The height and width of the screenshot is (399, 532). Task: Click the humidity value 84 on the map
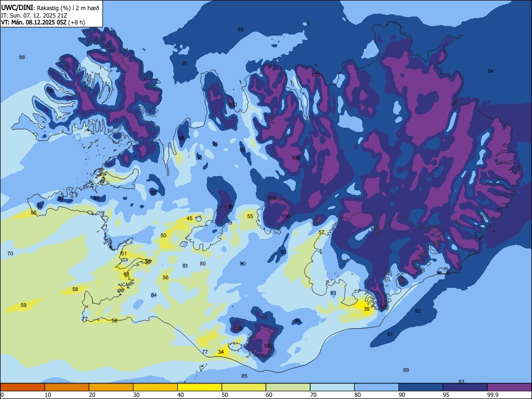point(154,295)
